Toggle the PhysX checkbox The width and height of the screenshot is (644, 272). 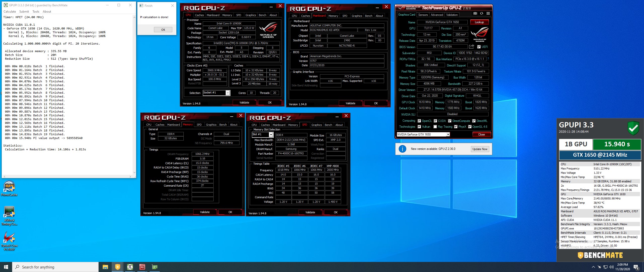(x=456, y=127)
